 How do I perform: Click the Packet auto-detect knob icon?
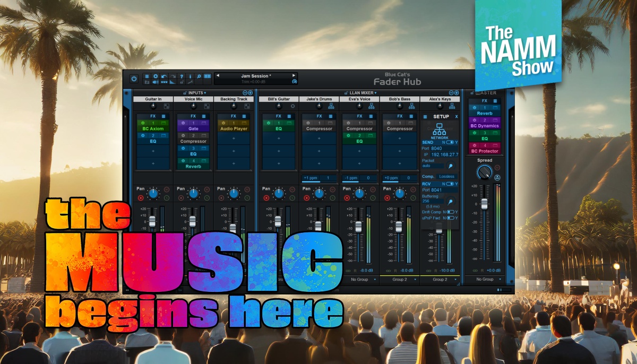[x=450, y=166]
